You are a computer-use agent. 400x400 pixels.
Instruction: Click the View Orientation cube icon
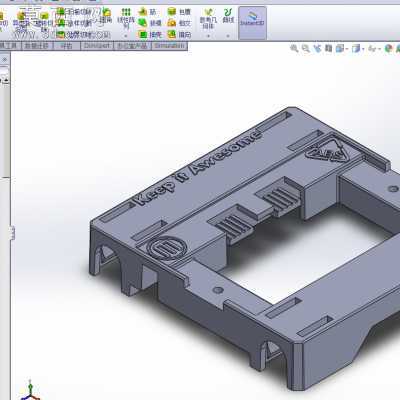pos(340,49)
